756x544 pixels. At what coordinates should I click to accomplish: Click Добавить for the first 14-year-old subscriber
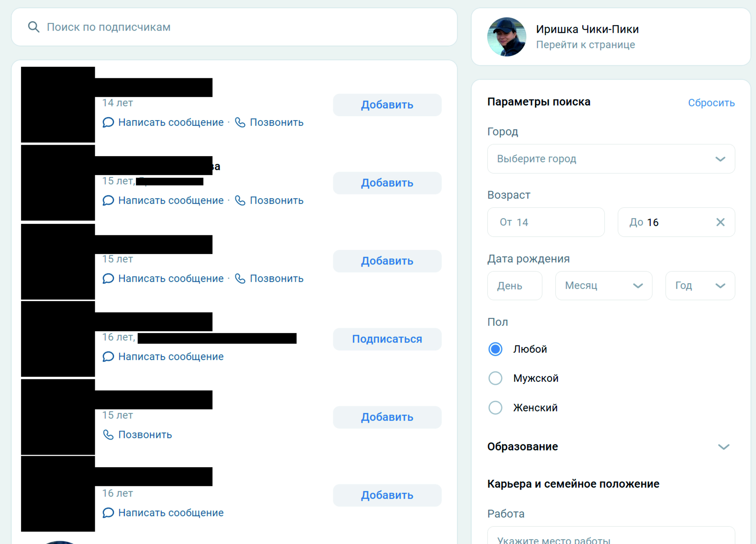pyautogui.click(x=387, y=105)
